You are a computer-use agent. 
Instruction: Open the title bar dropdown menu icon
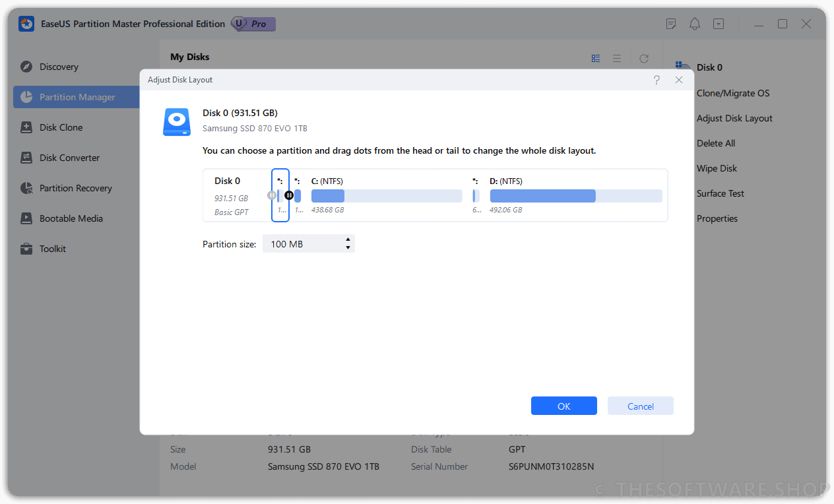click(719, 24)
